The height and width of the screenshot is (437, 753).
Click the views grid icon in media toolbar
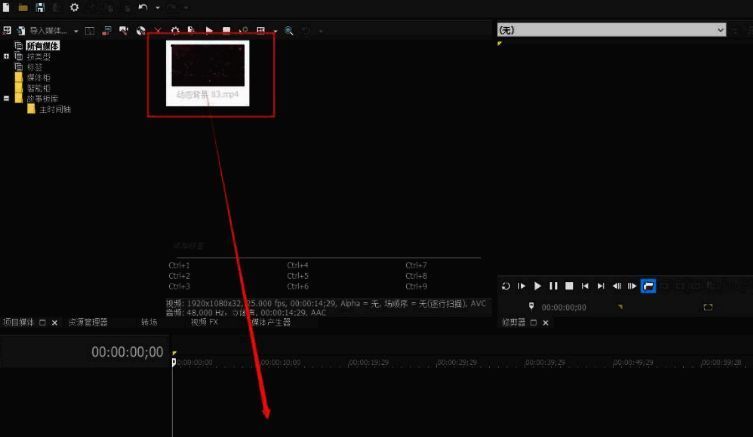(x=261, y=31)
